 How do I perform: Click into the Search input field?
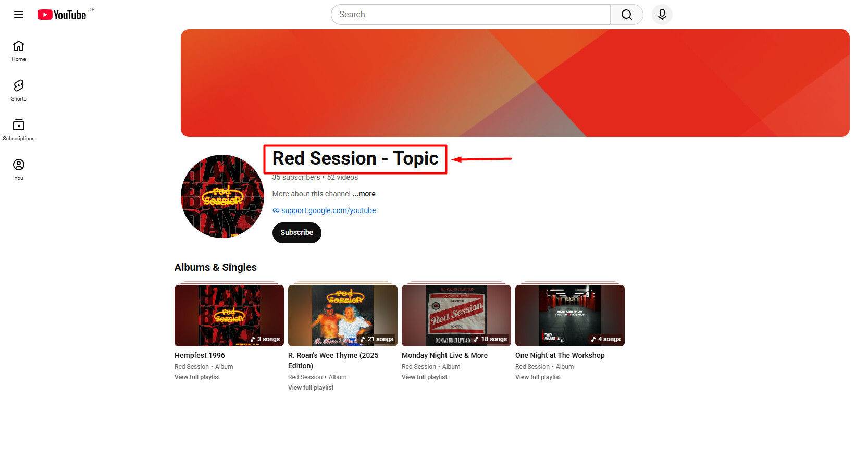coord(471,15)
